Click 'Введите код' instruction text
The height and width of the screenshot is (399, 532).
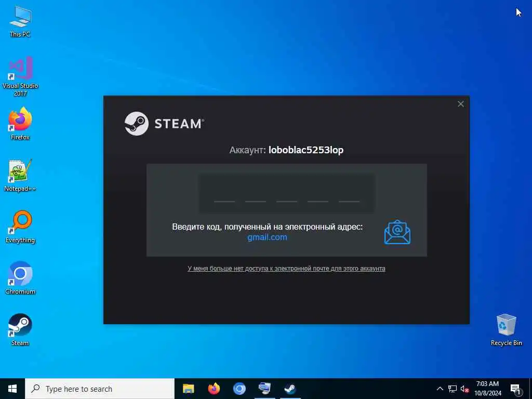coord(268,227)
